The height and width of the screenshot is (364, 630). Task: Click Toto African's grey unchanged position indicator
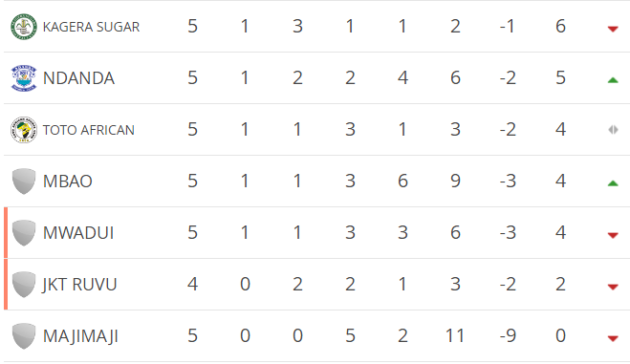coord(613,130)
